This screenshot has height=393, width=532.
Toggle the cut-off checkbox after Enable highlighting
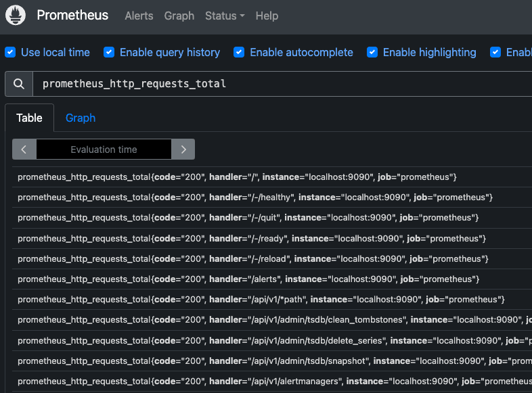495,52
